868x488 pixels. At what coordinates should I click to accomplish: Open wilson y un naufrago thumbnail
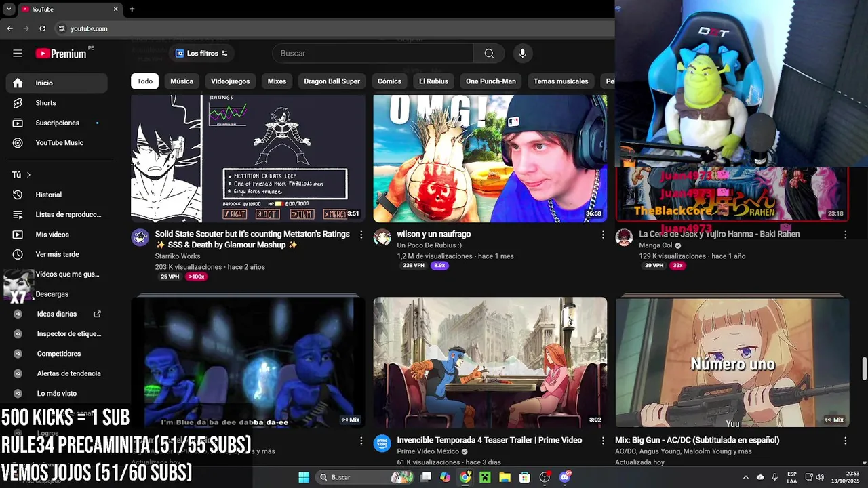click(x=490, y=159)
